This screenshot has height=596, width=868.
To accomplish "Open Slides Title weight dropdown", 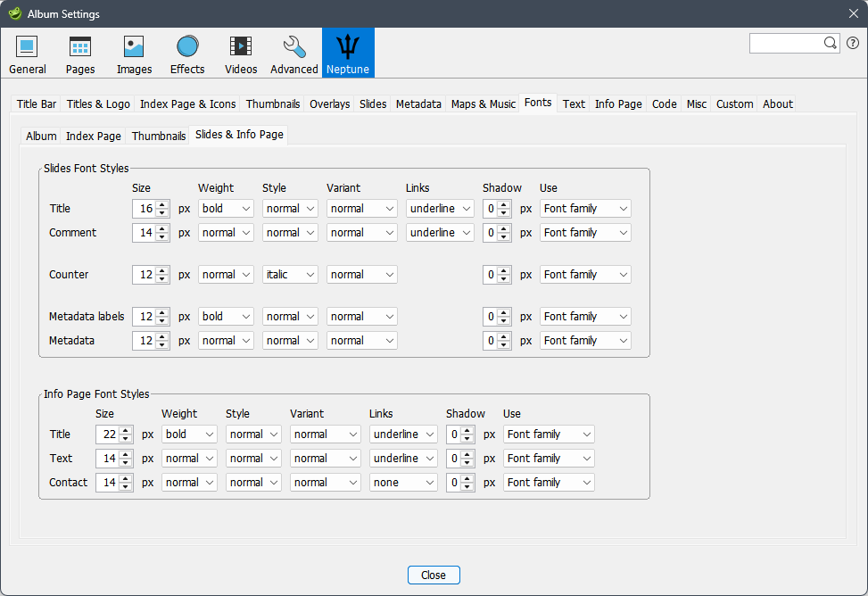I will pos(226,209).
